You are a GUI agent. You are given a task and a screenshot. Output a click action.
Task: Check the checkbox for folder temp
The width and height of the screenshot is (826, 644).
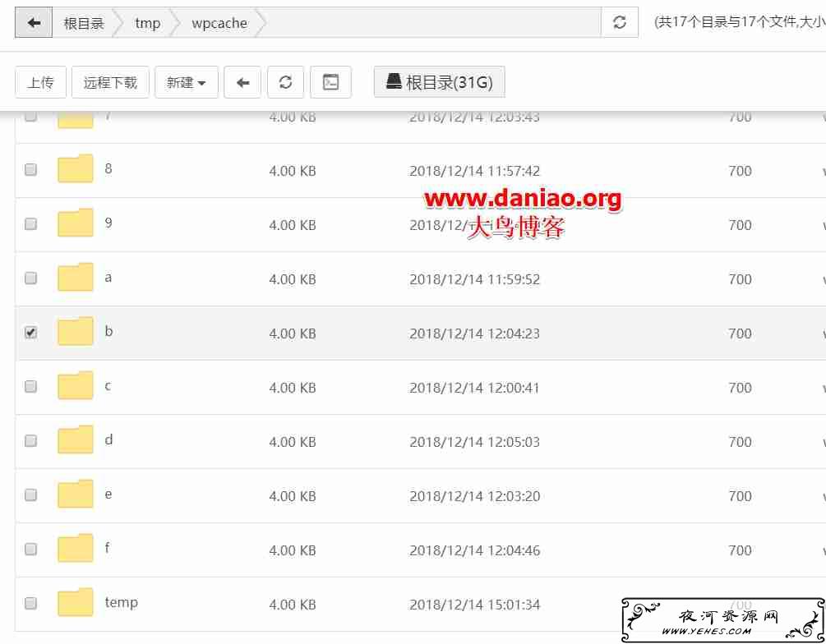(x=30, y=603)
